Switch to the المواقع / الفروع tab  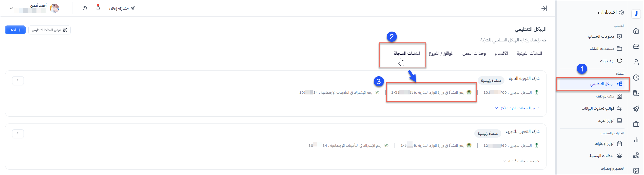pos(441,53)
